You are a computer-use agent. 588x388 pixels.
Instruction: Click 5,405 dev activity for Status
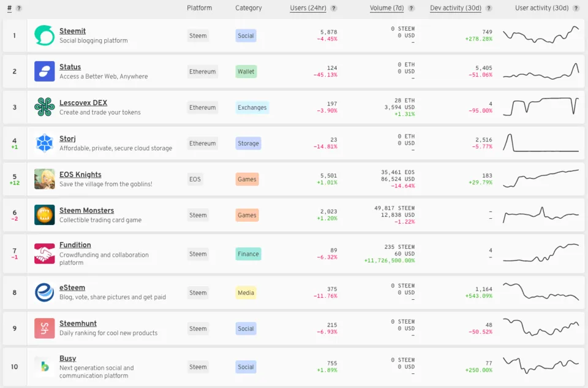[484, 68]
